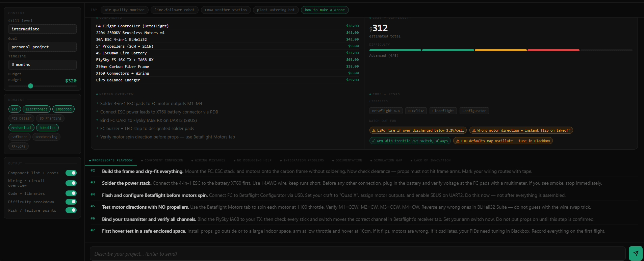The image size is (644, 261).
Task: Open the Documentation tab
Action: point(347,160)
